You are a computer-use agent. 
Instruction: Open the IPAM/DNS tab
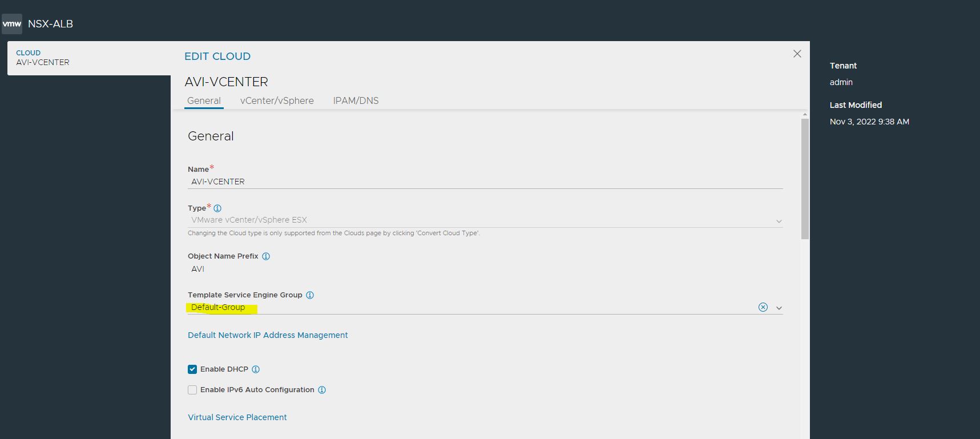coord(356,100)
